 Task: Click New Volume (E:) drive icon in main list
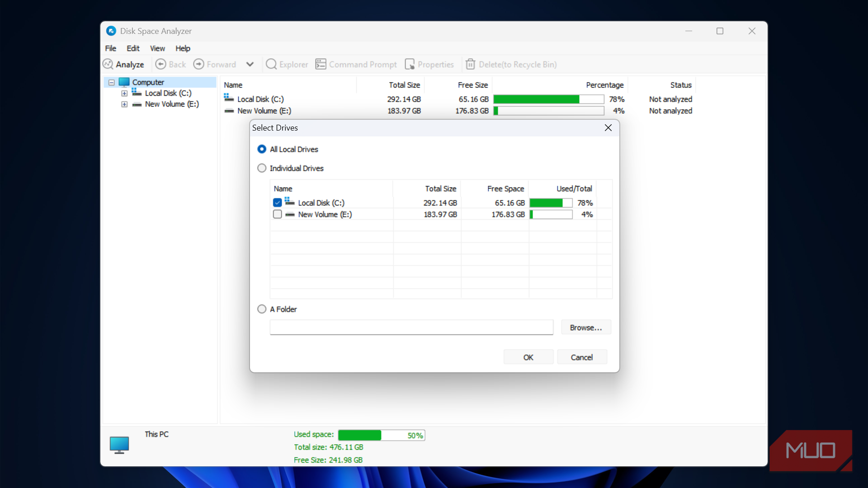click(x=229, y=111)
